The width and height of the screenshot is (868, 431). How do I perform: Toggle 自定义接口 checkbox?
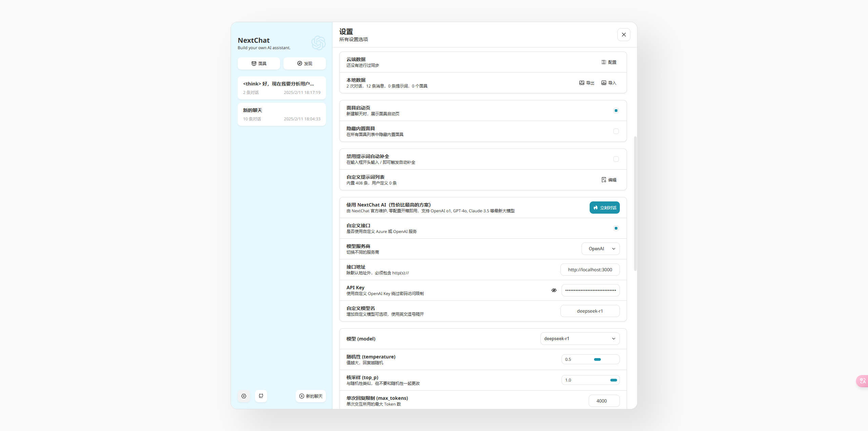click(x=616, y=228)
